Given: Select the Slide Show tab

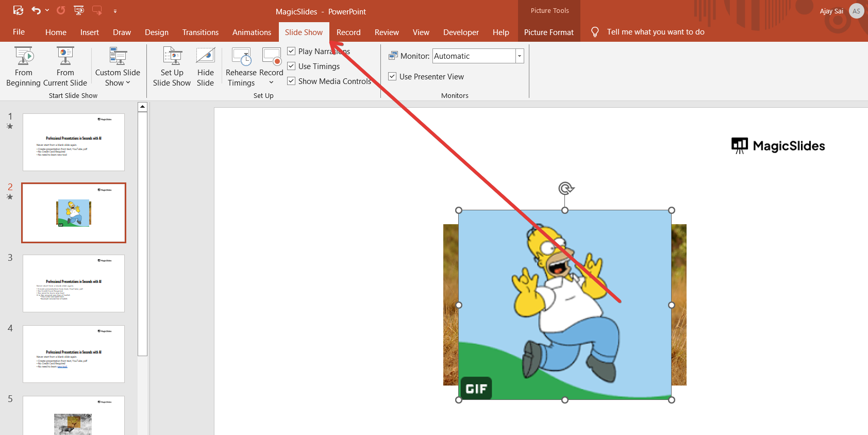Looking at the screenshot, I should coord(304,32).
